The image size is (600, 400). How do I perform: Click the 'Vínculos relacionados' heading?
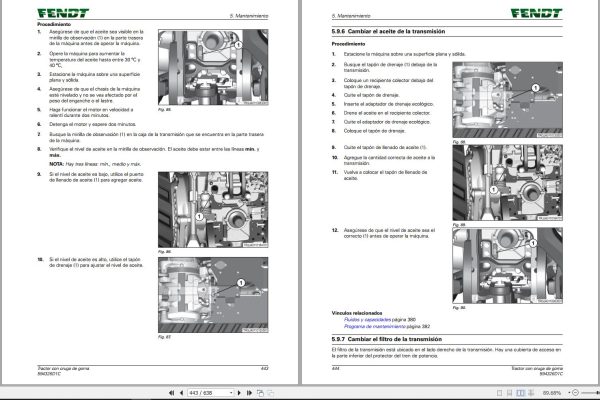pos(357,313)
